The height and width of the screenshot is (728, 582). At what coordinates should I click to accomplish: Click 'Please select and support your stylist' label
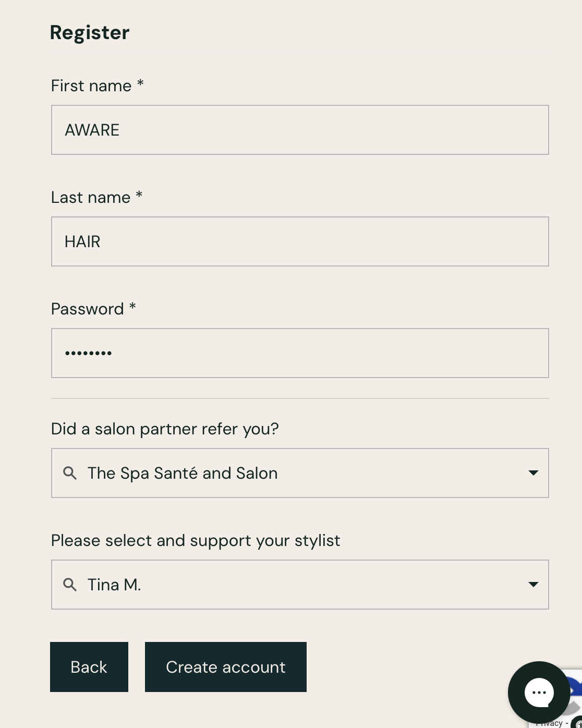196,540
